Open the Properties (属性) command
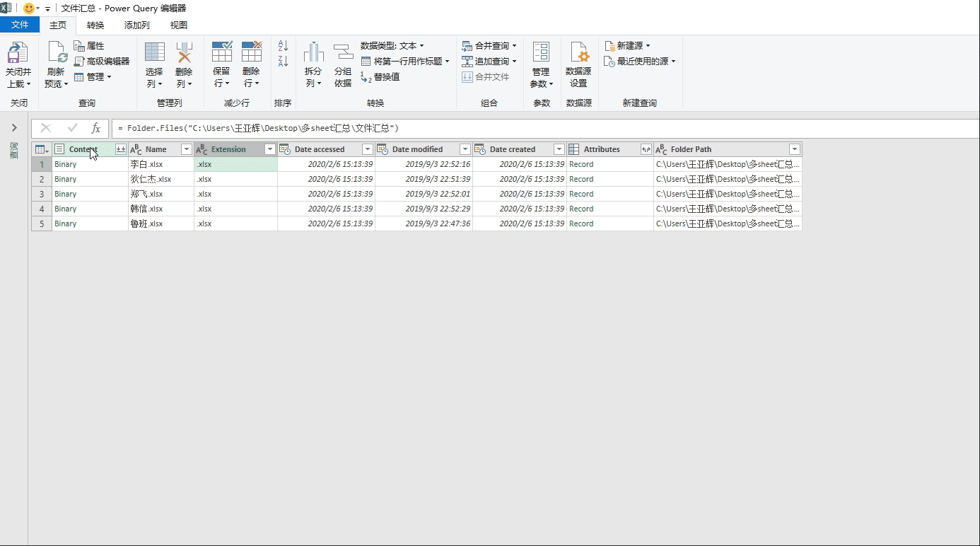This screenshot has width=980, height=546. pyautogui.click(x=89, y=46)
